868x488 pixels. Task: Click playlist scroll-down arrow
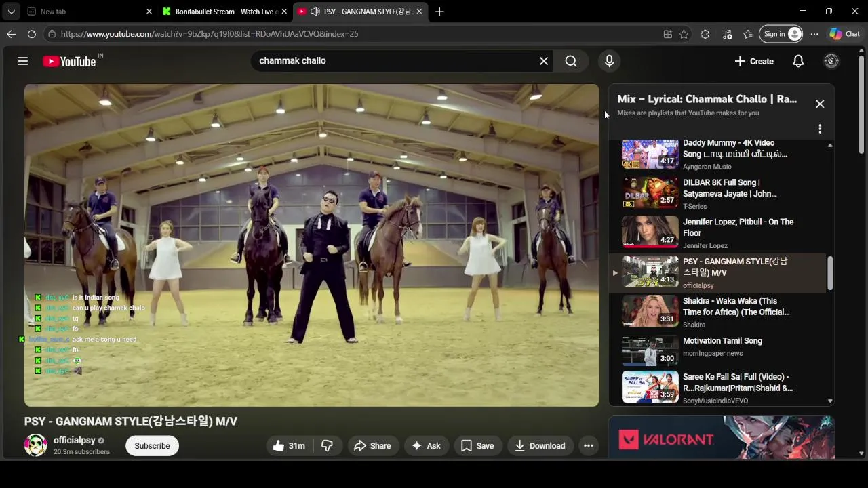tap(830, 401)
